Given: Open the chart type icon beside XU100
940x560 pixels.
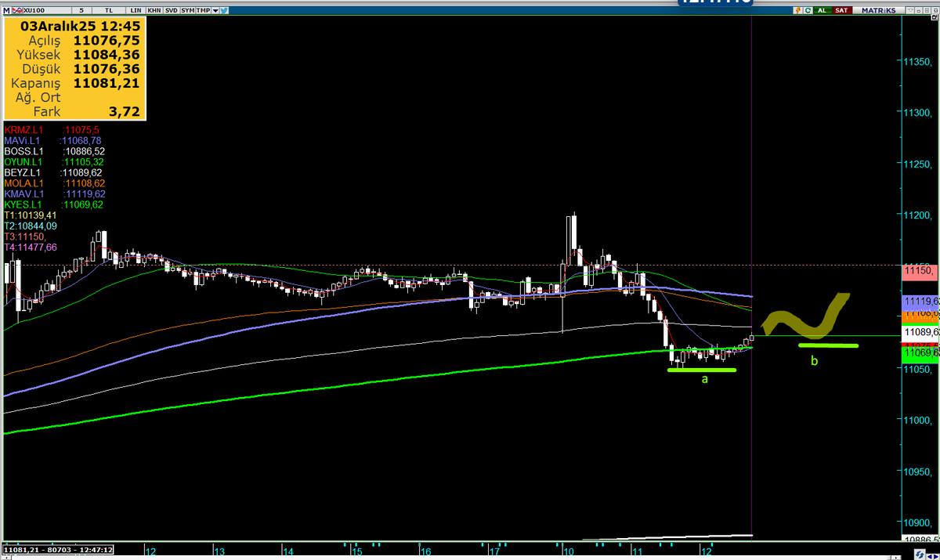Looking at the screenshot, I should [17, 10].
